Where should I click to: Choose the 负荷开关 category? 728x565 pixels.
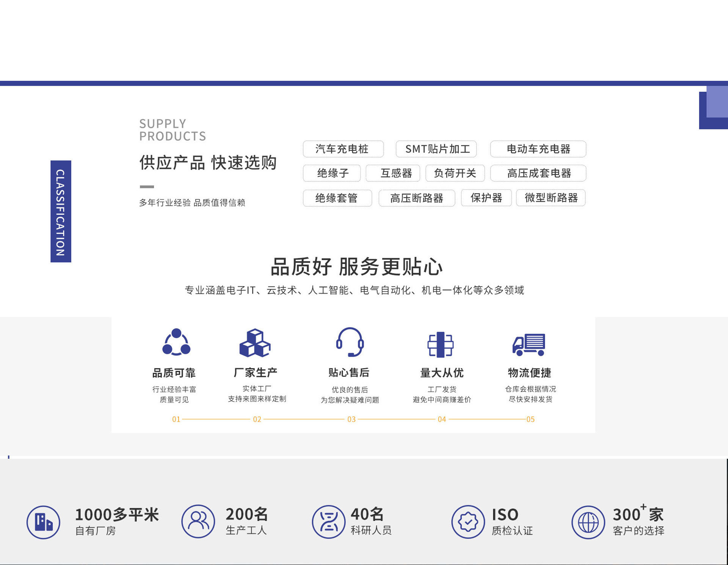pyautogui.click(x=455, y=173)
